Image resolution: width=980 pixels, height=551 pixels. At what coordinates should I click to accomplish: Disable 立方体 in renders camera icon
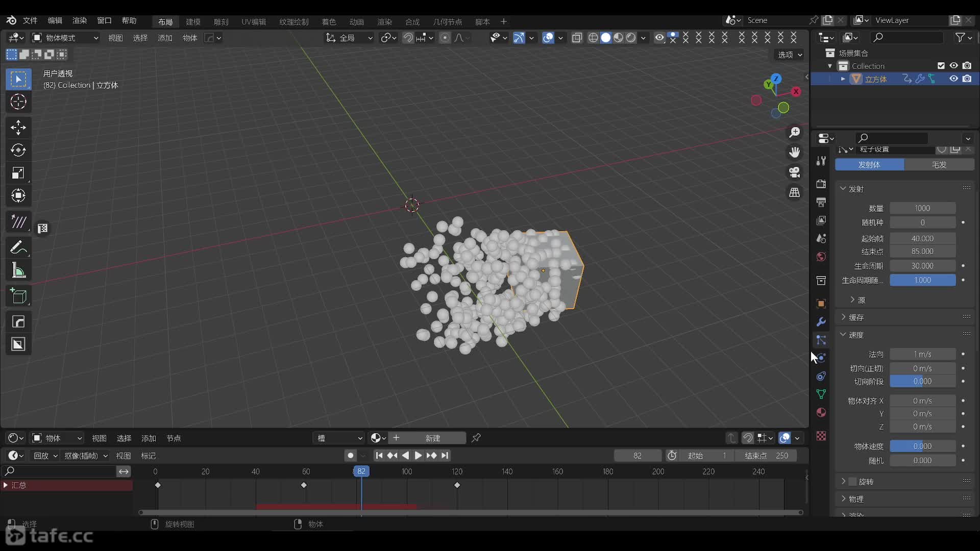click(x=967, y=79)
